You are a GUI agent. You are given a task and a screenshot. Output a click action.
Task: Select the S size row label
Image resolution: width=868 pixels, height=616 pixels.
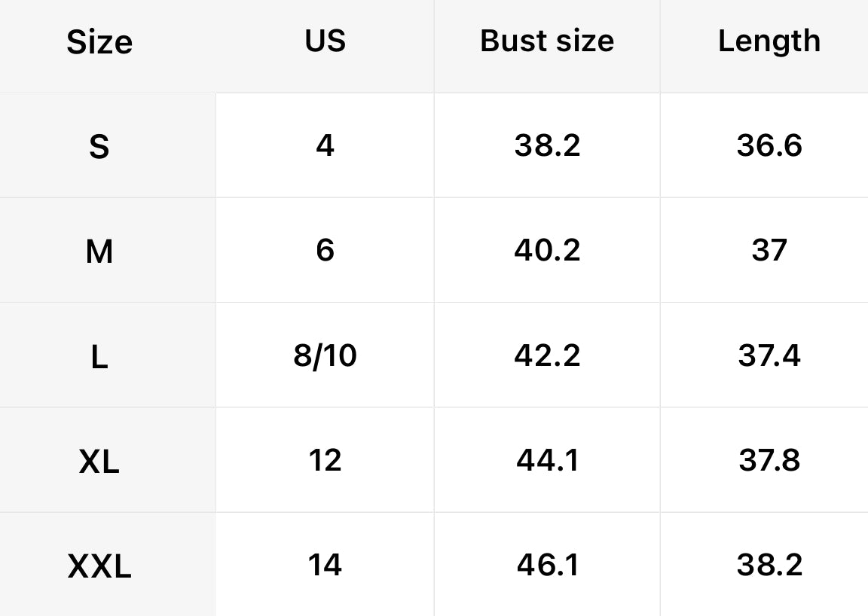pyautogui.click(x=99, y=147)
